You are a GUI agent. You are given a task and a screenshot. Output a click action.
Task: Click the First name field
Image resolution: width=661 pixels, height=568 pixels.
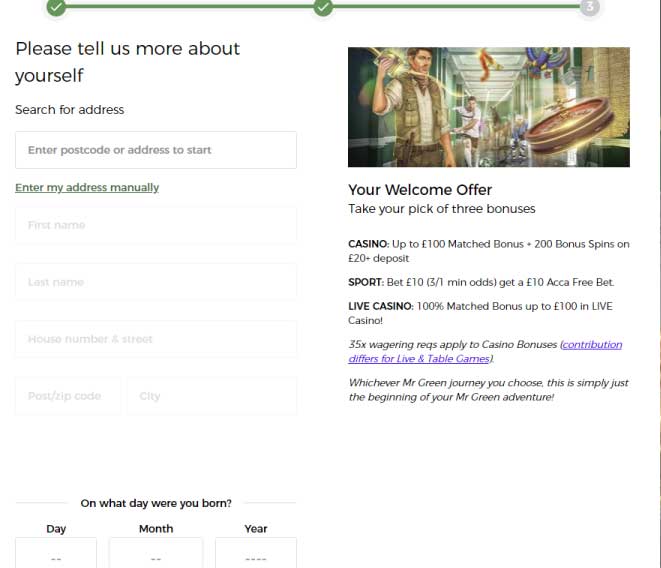[x=156, y=225]
